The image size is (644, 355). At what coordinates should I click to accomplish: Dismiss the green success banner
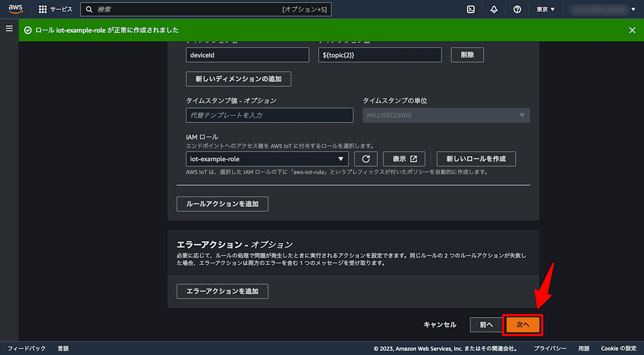pyautogui.click(x=632, y=30)
